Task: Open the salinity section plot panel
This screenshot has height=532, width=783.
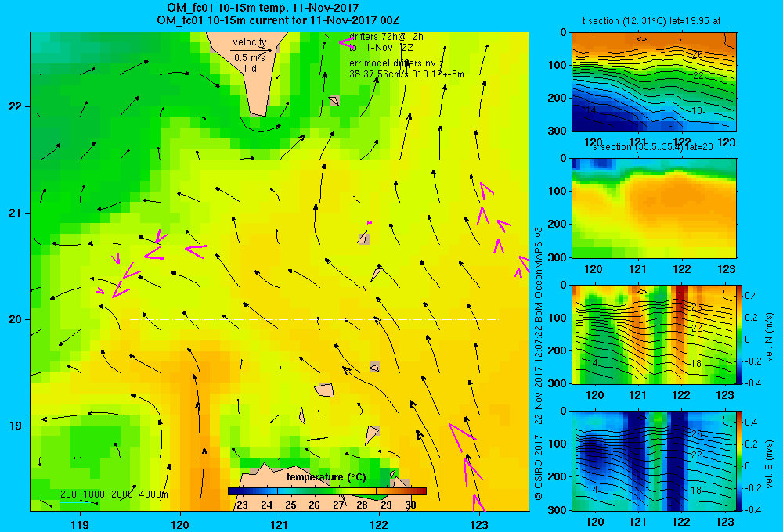Action: point(654,208)
